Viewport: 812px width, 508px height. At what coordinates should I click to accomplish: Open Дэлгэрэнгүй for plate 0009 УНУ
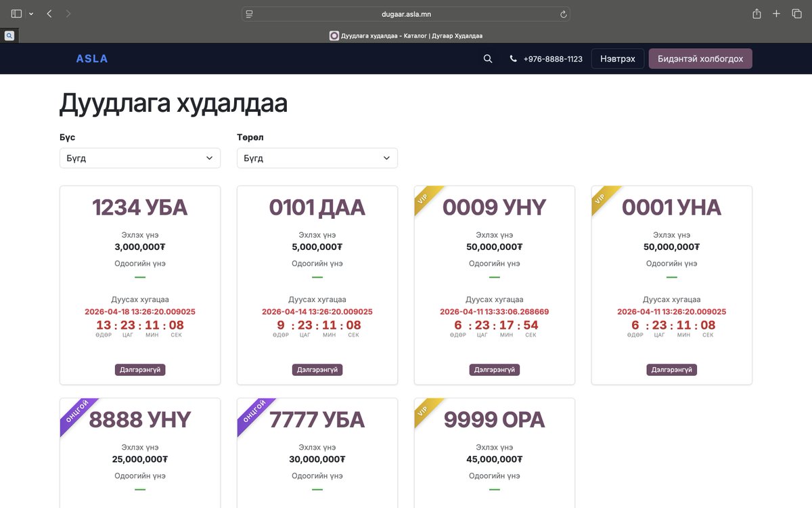pyautogui.click(x=495, y=370)
